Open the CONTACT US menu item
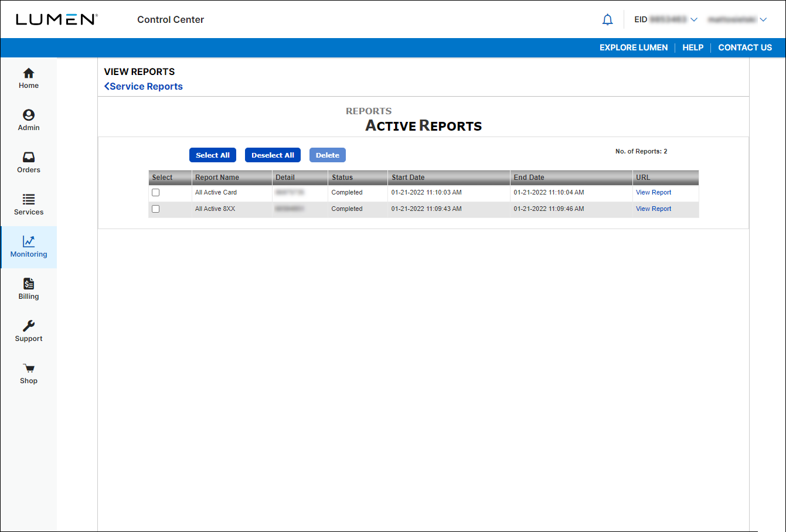This screenshot has height=532, width=786. click(745, 47)
